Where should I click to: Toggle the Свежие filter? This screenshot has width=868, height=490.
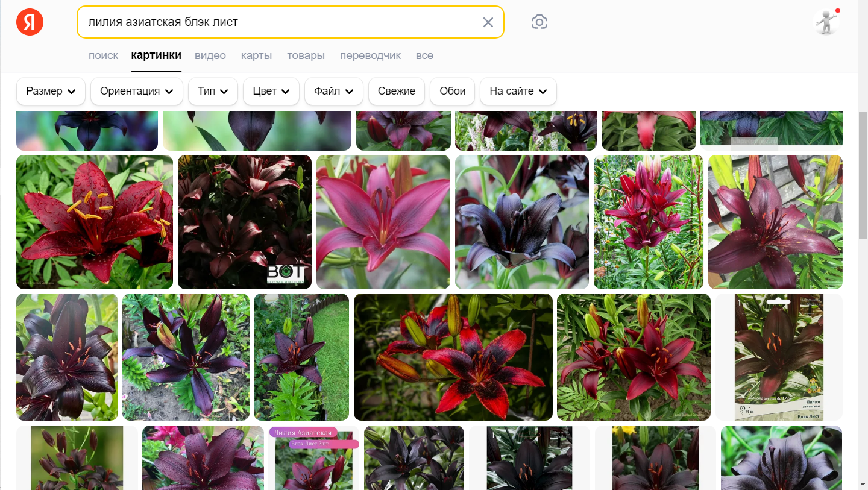397,91
